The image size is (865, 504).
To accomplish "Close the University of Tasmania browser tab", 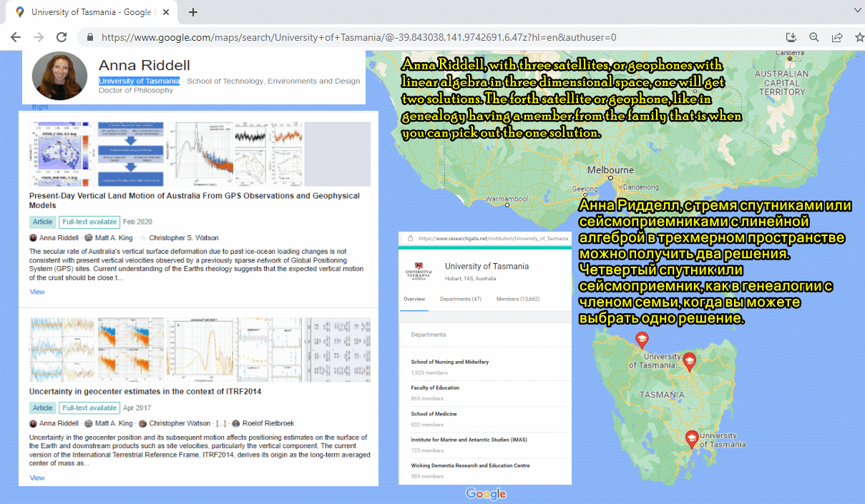I will coord(167,12).
